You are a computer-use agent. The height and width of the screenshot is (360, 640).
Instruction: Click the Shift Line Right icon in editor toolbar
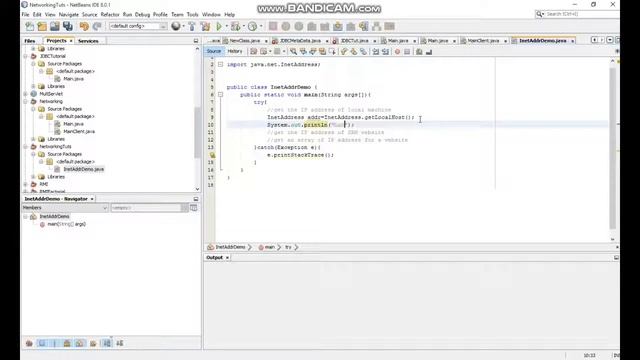(385, 52)
